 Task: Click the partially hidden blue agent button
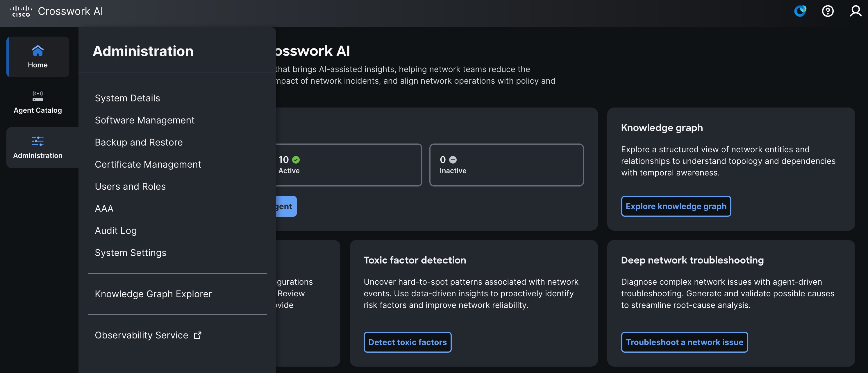tap(286, 206)
